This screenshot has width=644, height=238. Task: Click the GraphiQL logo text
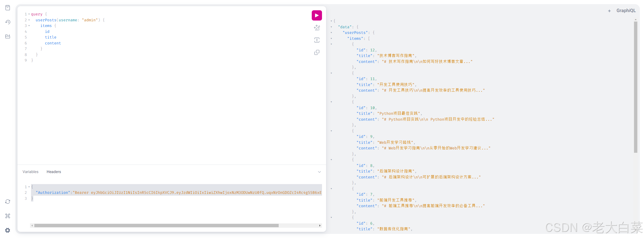[626, 11]
